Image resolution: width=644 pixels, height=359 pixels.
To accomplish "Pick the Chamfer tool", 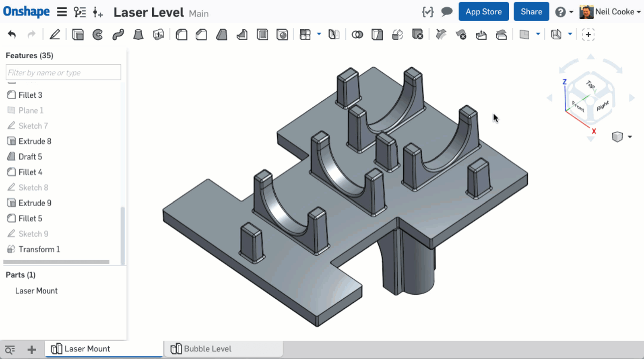I will click(201, 35).
